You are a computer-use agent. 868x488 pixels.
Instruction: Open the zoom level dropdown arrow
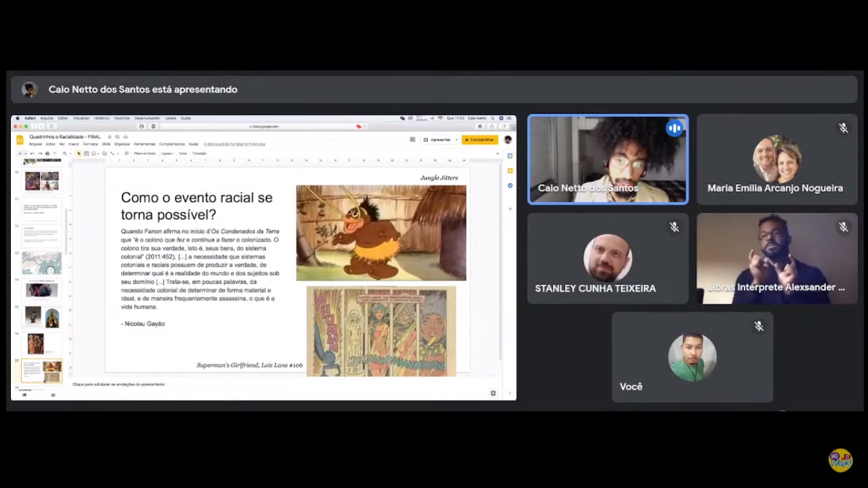point(71,154)
